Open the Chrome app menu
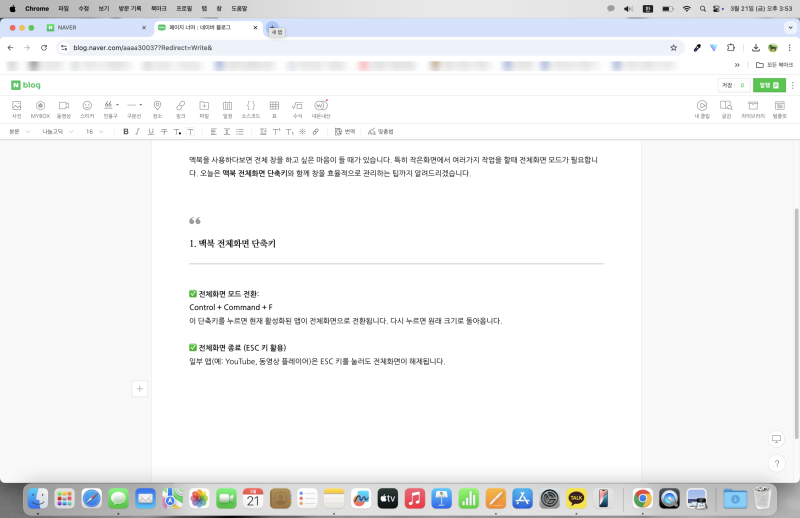The width and height of the screenshot is (800, 518). coord(37,9)
